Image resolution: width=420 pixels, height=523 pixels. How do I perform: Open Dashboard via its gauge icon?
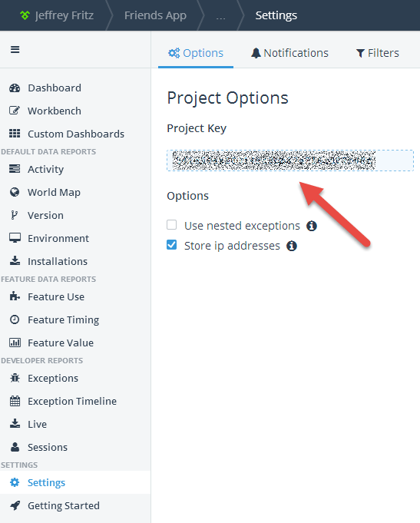15,88
